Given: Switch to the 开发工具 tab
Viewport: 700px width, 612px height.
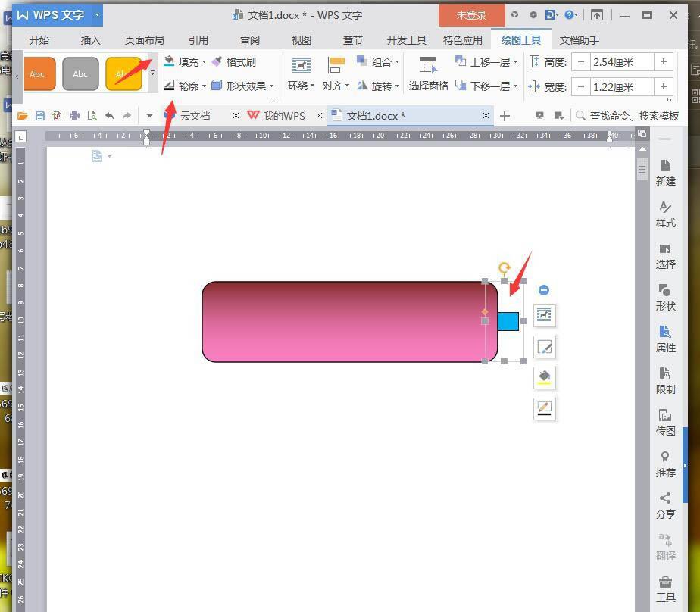Looking at the screenshot, I should [406, 40].
